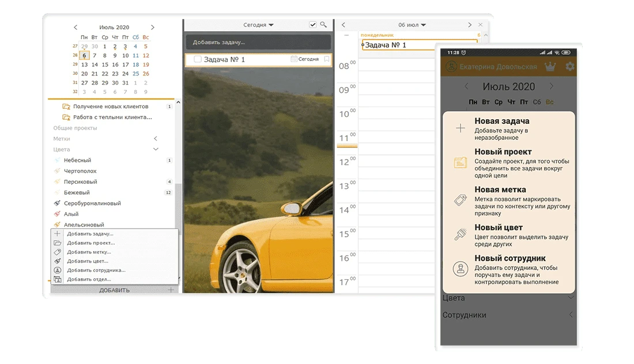Expand the Метки section chevron in sidebar
Image resolution: width=634 pixels, height=364 pixels.
click(x=155, y=139)
